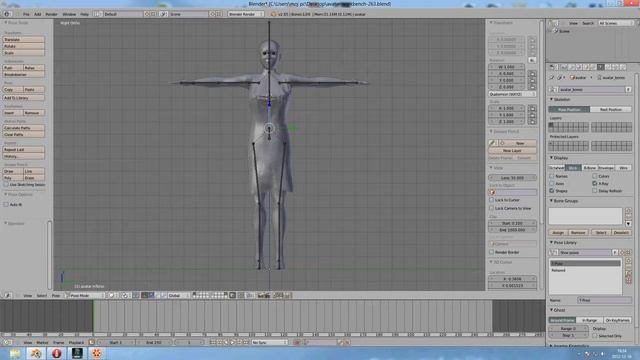Click the Scale button in tool shelf

23,53
